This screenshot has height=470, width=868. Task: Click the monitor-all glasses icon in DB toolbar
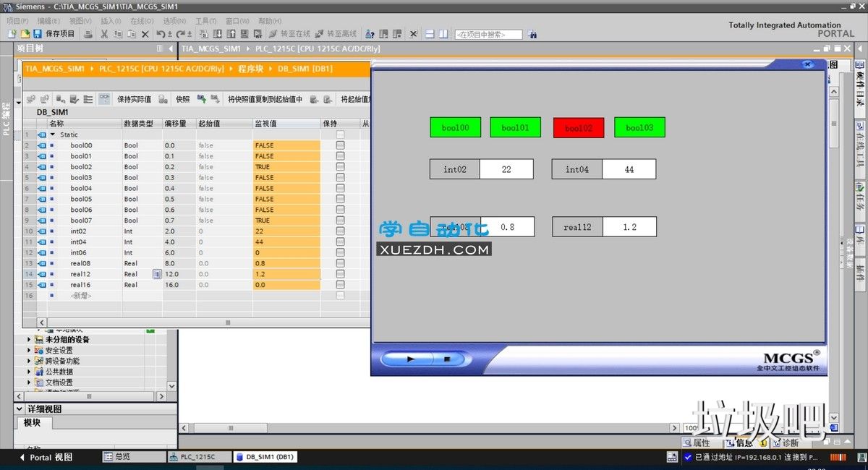pyautogui.click(x=104, y=99)
